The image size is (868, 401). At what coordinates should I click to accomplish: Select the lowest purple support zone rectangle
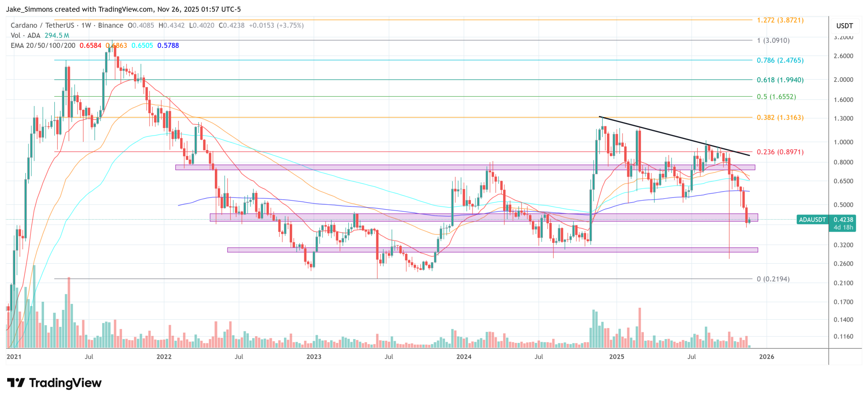tap(492, 250)
